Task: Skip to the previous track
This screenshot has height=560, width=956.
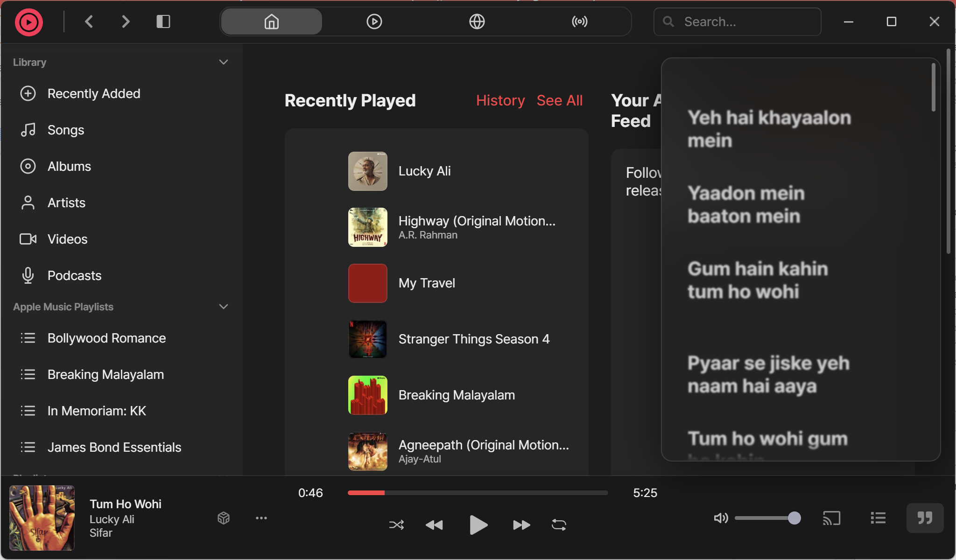Action: 434,525
